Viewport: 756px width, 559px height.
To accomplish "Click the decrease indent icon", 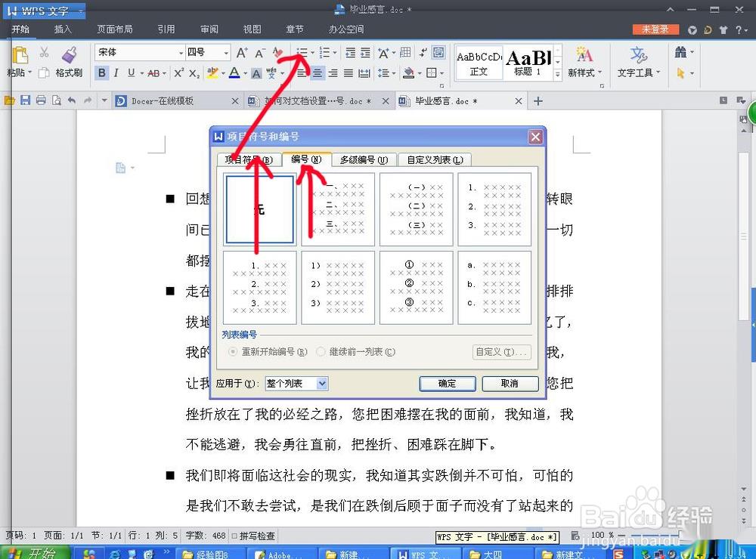I will (351, 53).
